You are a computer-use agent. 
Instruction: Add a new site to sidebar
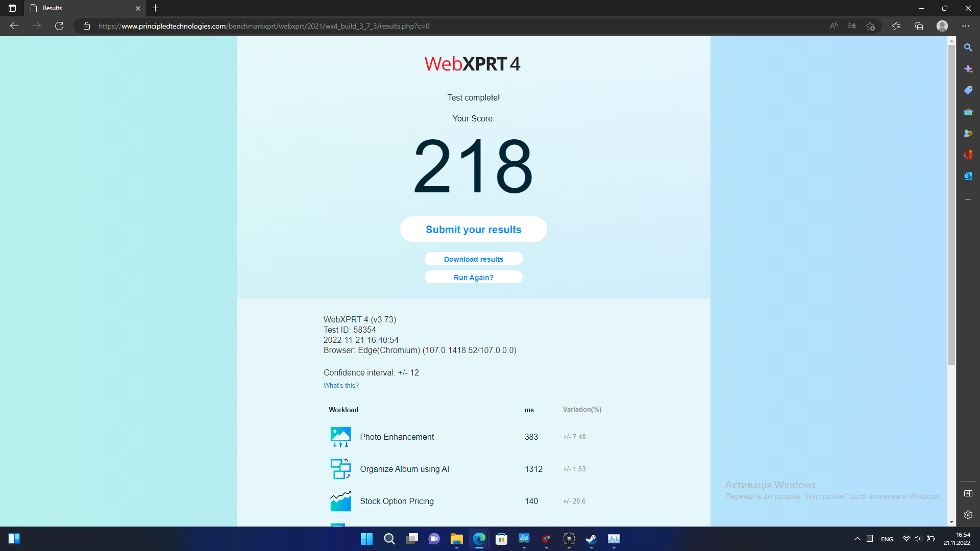point(968,199)
